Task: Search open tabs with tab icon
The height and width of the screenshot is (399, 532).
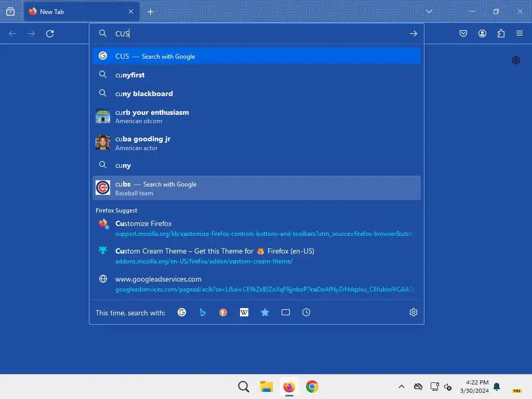Action: pos(286,312)
